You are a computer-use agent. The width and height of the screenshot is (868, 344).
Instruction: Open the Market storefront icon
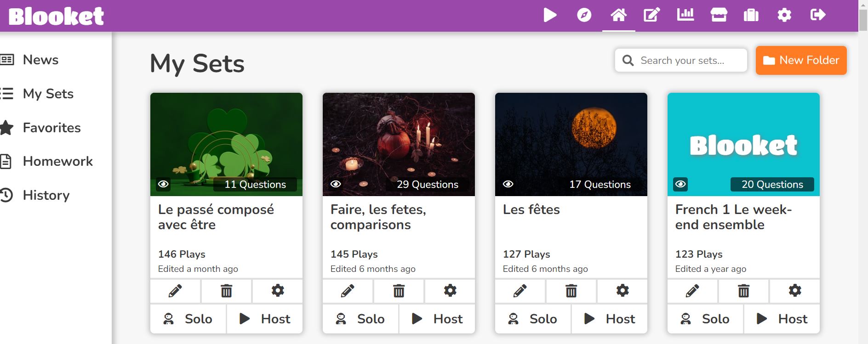click(719, 15)
